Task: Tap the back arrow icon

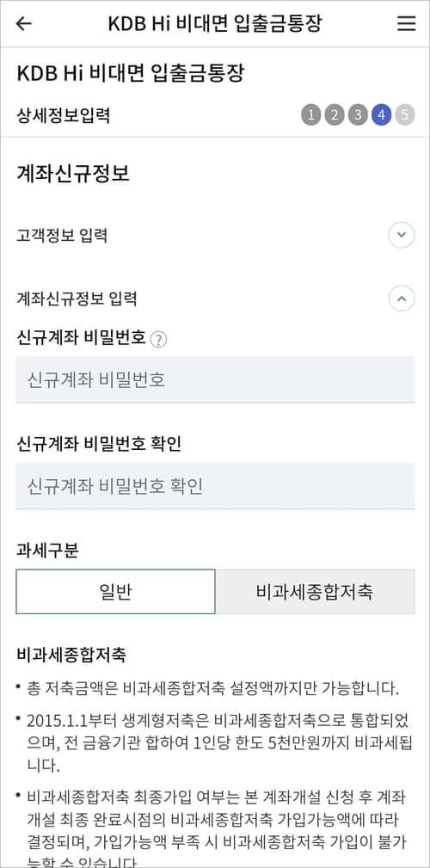Action: [24, 23]
